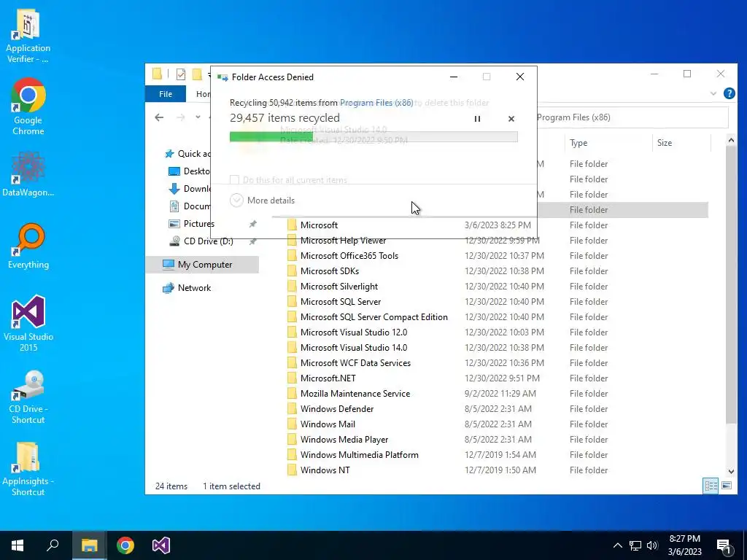Select the Microsoft SDKs folder
Image resolution: width=747 pixels, height=560 pixels.
(x=330, y=271)
